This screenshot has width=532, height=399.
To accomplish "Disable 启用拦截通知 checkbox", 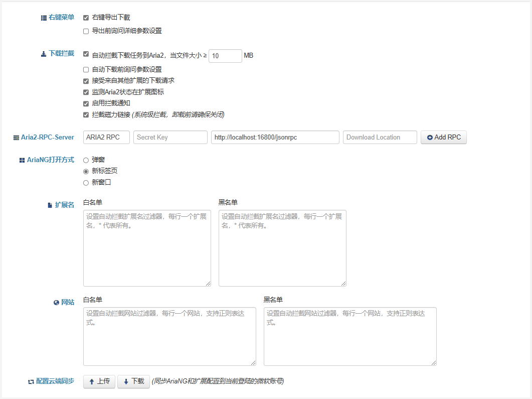I will pos(86,103).
